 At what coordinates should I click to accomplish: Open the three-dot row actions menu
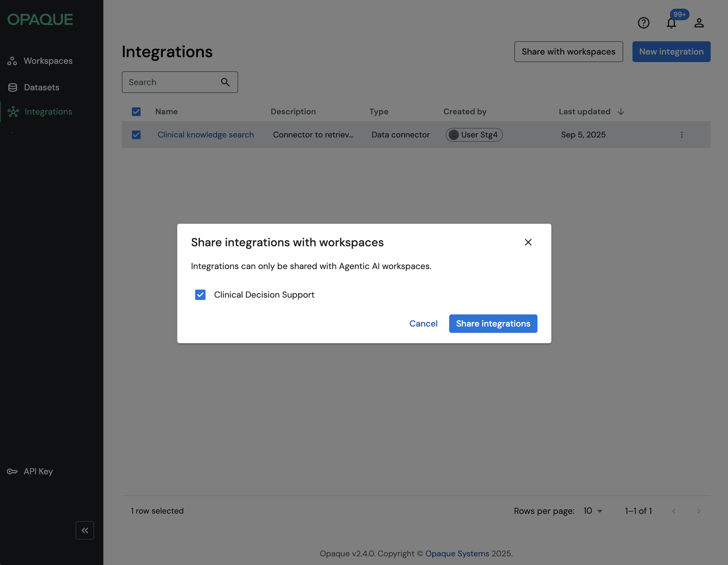681,135
